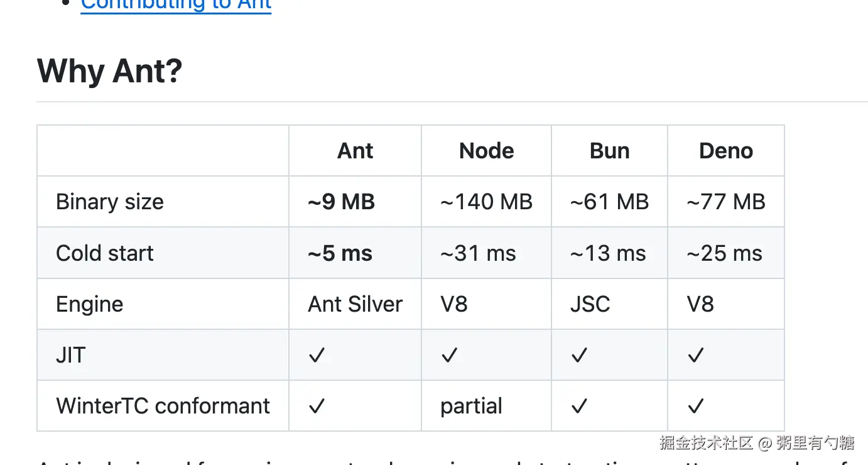Click the Ant Silver engine cell

point(355,304)
